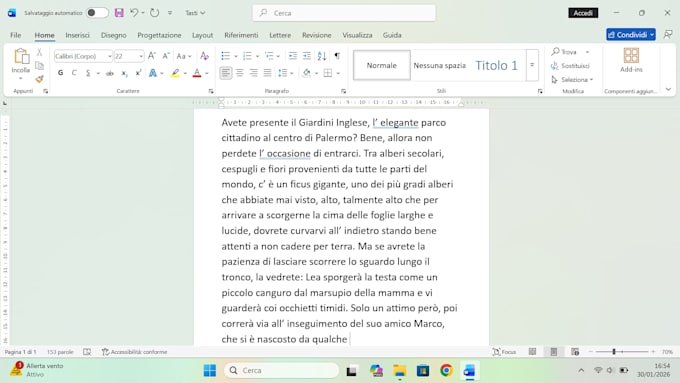Click the Cerca search box in title bar

(x=344, y=13)
